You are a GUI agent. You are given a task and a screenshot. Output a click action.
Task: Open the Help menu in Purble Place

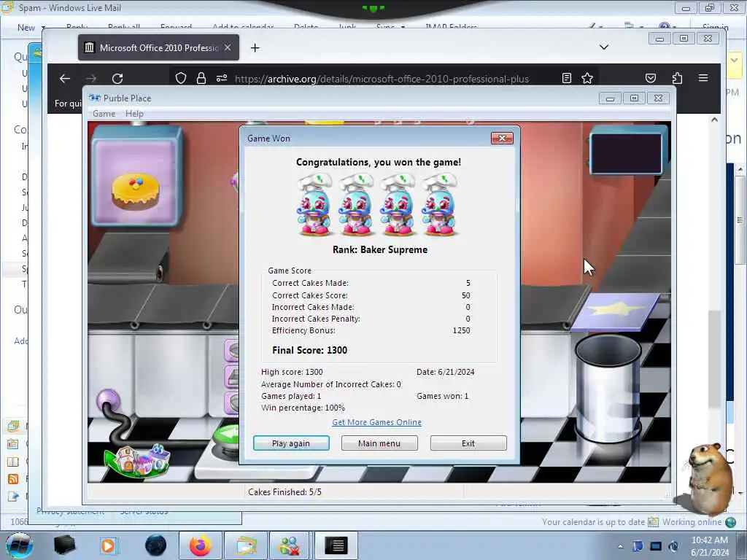pos(134,114)
